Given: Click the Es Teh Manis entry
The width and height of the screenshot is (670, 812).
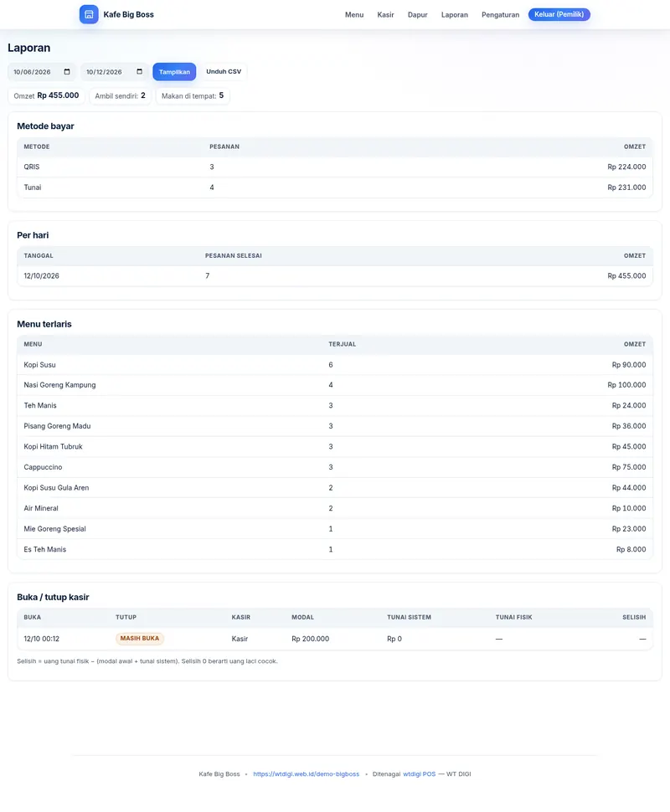Looking at the screenshot, I should point(45,549).
